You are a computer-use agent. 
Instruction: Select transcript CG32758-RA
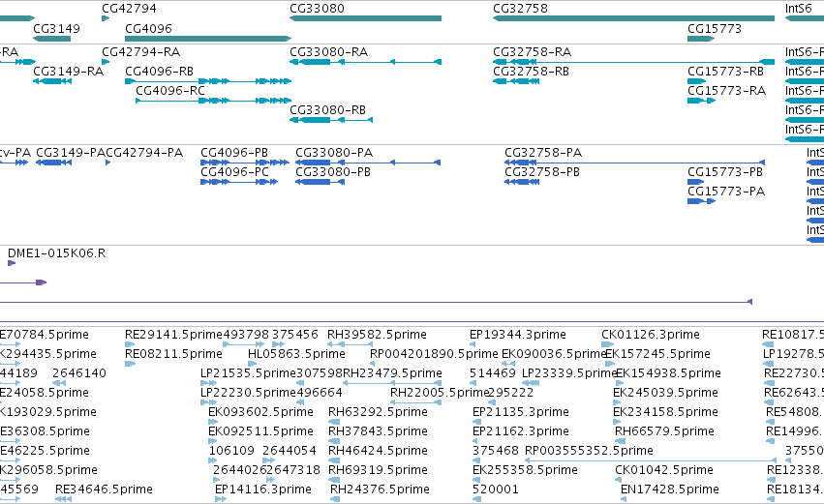point(532,52)
